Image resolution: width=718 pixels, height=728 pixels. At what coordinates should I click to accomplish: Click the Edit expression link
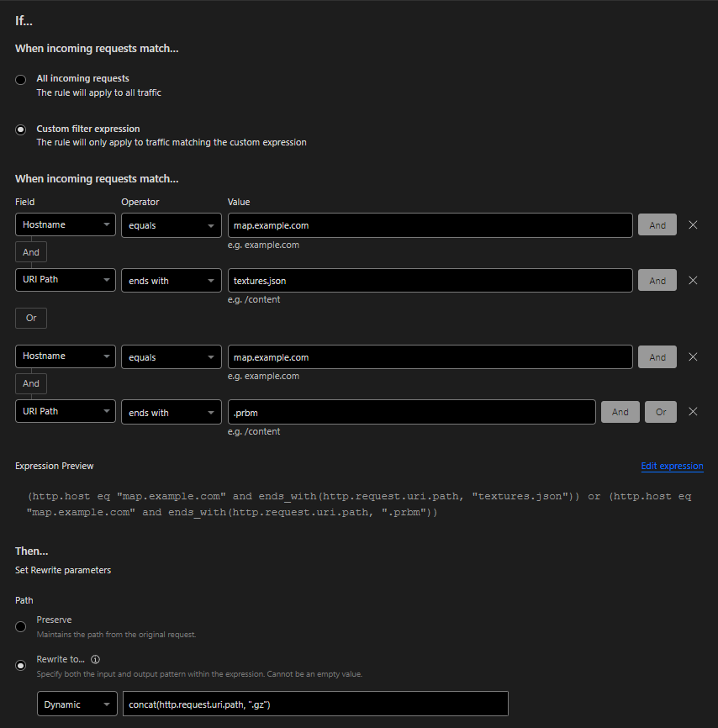tap(672, 466)
